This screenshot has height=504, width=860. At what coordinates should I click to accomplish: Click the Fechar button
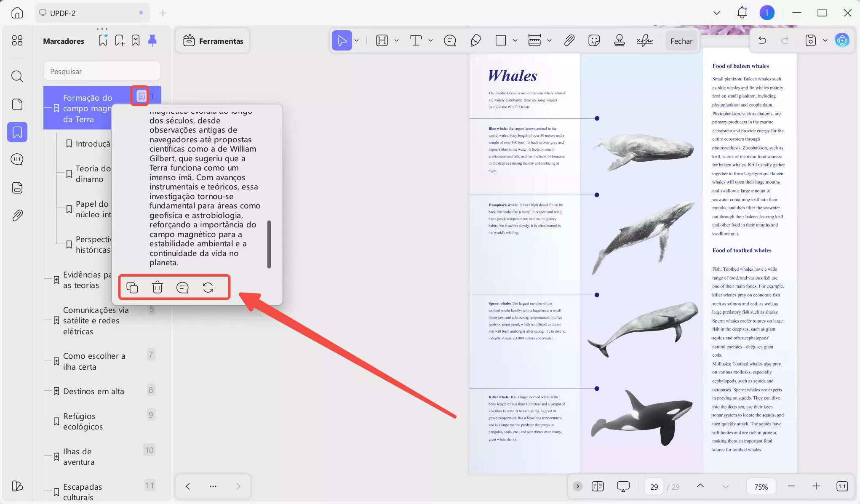point(681,41)
